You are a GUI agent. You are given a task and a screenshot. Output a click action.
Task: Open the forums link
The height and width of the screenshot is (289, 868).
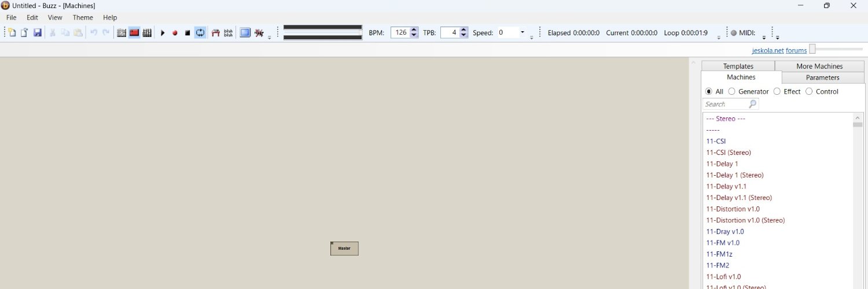(796, 50)
